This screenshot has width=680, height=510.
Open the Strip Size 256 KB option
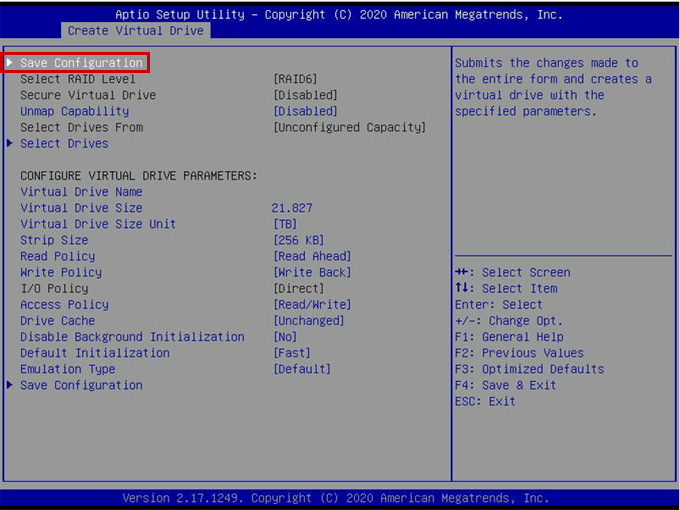tap(298, 240)
